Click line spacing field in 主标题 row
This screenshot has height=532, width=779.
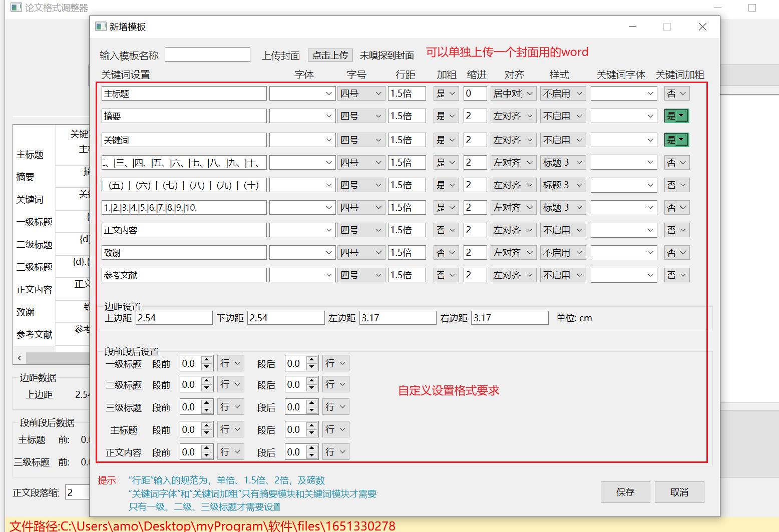[407, 94]
